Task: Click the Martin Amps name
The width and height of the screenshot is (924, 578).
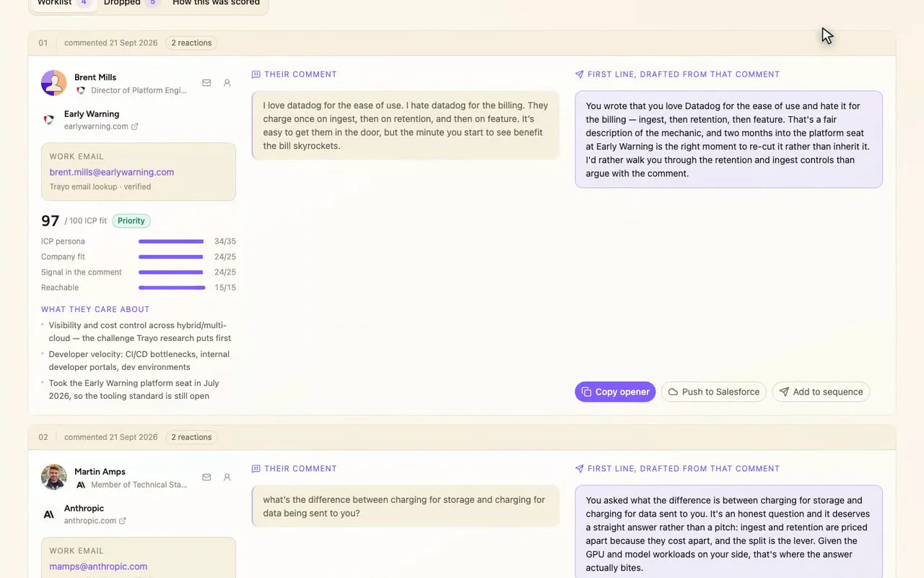Action: (100, 472)
